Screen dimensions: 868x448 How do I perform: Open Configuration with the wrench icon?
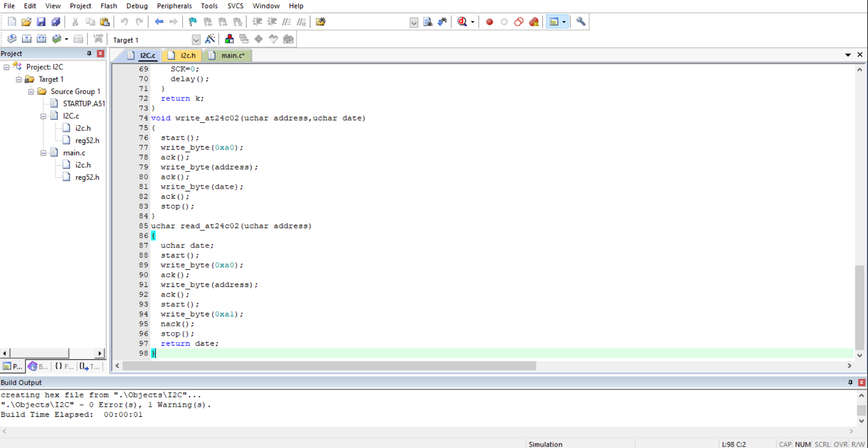click(581, 22)
